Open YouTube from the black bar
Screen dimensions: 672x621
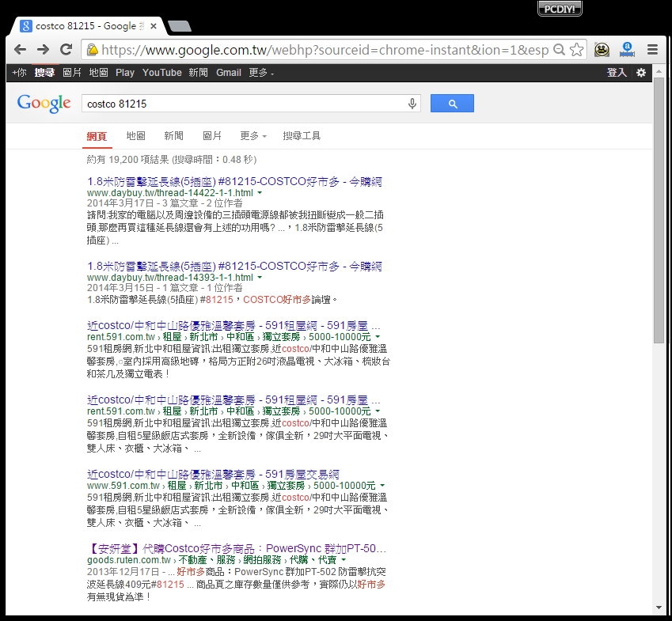pyautogui.click(x=162, y=73)
